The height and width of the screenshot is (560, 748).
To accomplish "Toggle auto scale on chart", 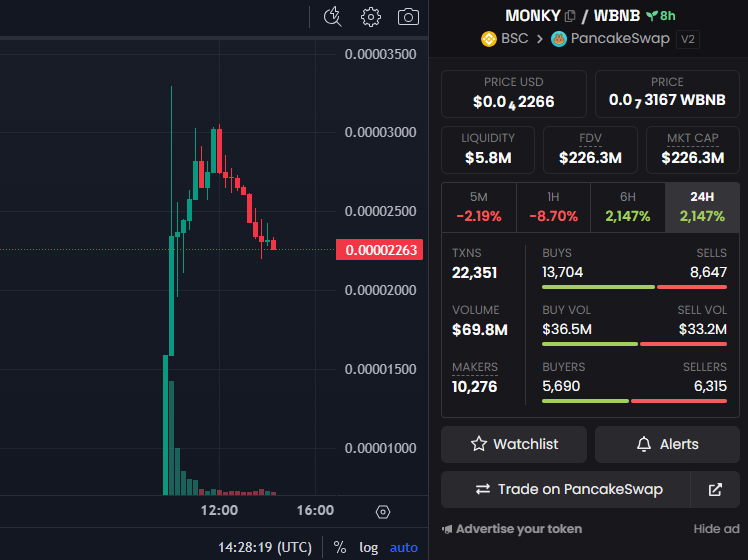I will coord(404,547).
